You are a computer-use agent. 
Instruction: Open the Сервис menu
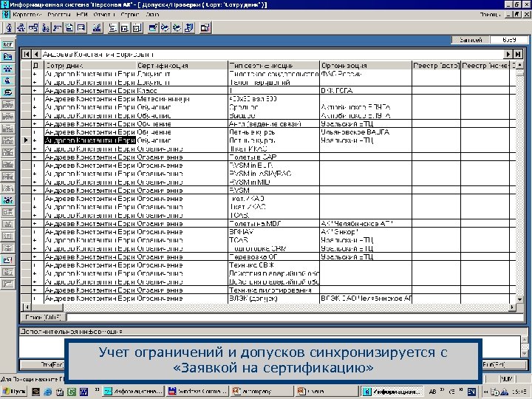click(x=130, y=15)
